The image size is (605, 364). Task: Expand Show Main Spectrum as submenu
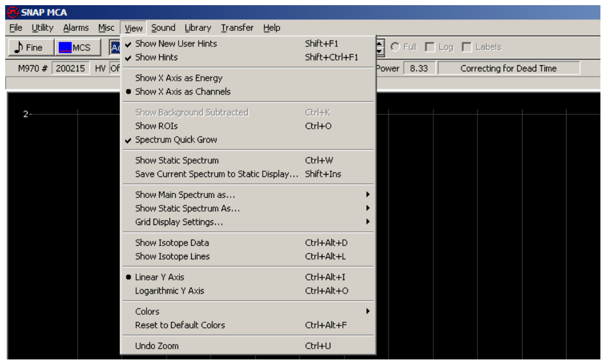pyautogui.click(x=248, y=195)
